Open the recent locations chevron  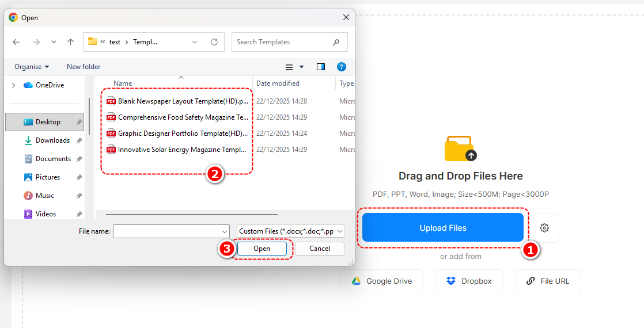[x=54, y=42]
